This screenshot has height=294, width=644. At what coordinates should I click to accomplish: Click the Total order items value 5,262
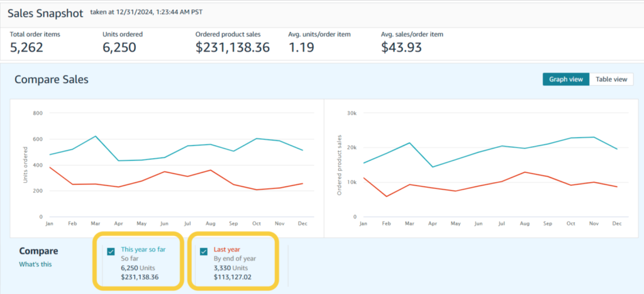(26, 47)
